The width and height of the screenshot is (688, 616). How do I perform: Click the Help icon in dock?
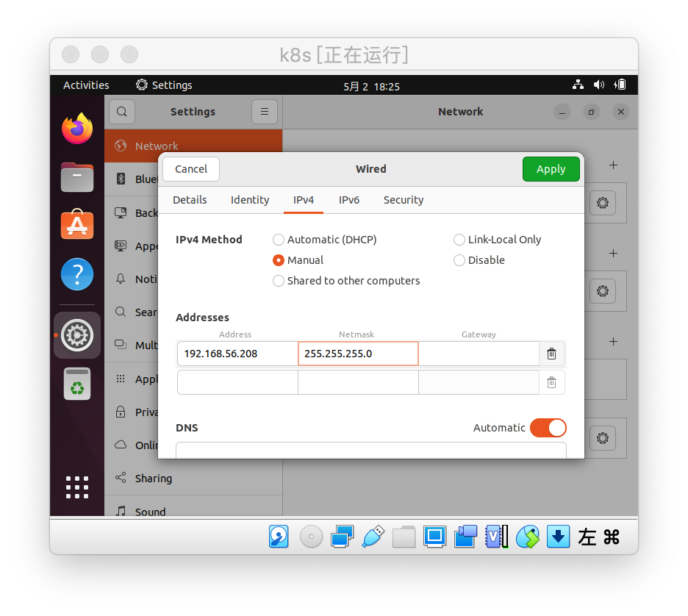point(77,274)
